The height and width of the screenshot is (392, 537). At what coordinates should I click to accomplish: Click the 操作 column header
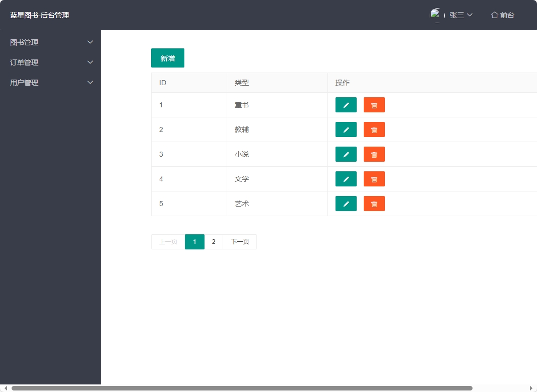pos(432,83)
